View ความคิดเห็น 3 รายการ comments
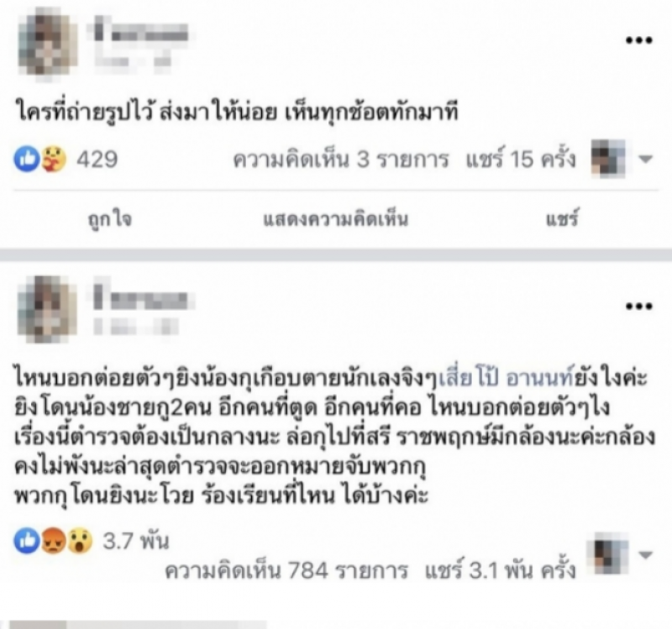Screen dimensions: 672x629 click(341, 160)
